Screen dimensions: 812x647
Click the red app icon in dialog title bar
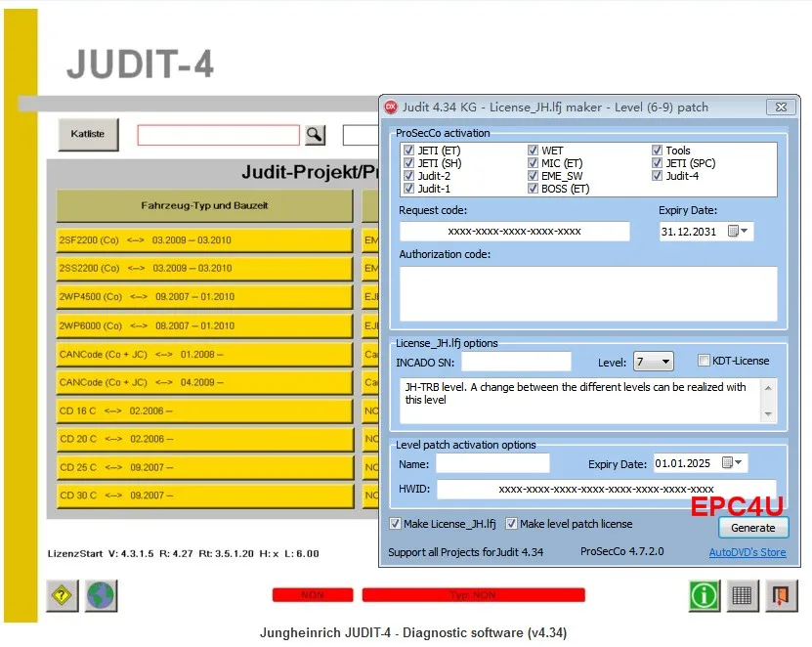(x=391, y=108)
